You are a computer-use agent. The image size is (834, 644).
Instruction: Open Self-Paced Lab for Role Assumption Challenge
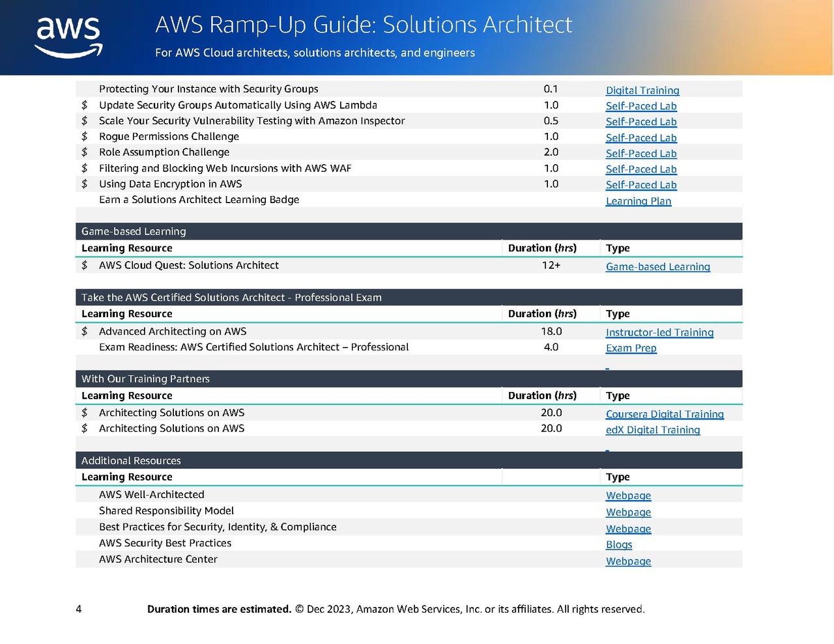pos(641,154)
